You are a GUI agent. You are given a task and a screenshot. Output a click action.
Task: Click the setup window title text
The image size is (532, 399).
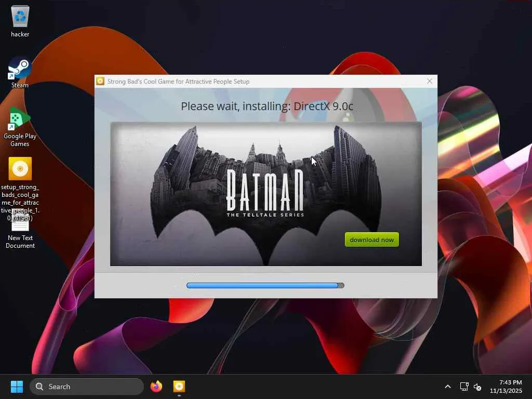pyautogui.click(x=179, y=82)
